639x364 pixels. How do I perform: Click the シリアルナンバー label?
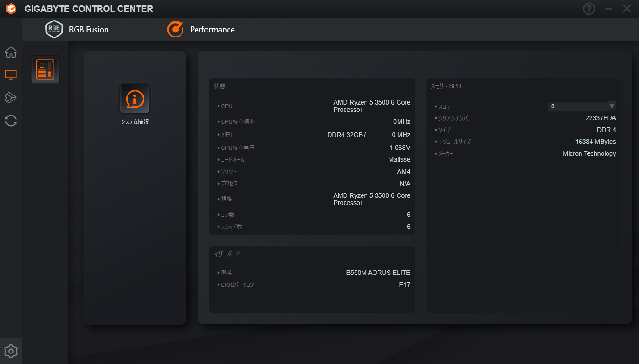click(455, 118)
